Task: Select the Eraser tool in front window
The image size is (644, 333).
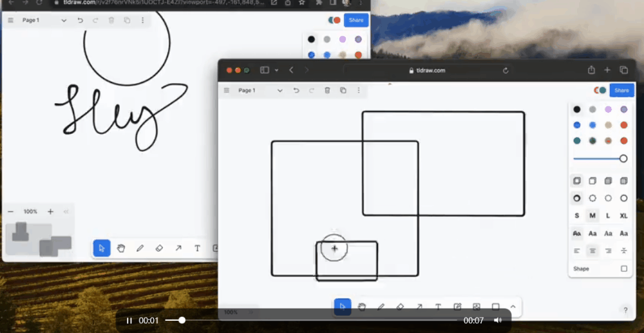Action: (400, 307)
